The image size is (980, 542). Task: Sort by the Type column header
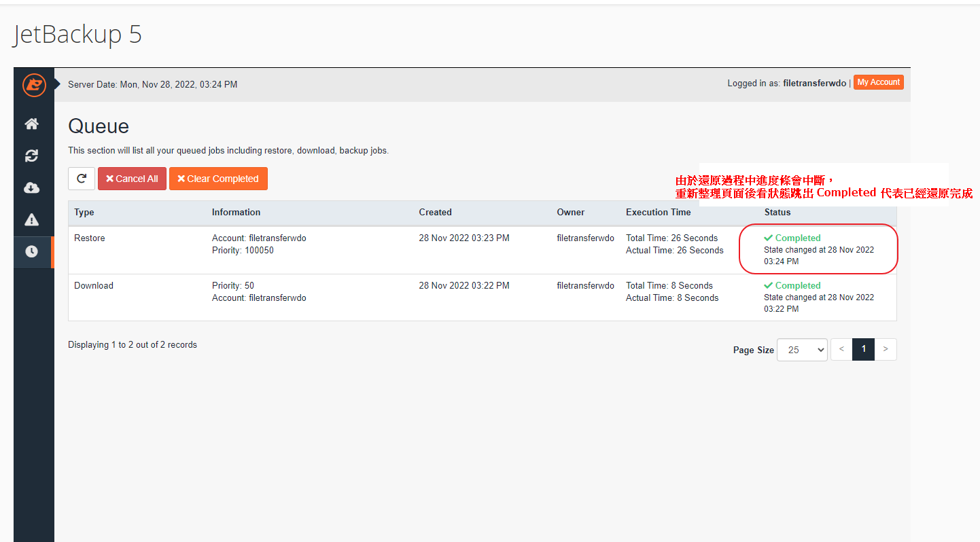(84, 213)
